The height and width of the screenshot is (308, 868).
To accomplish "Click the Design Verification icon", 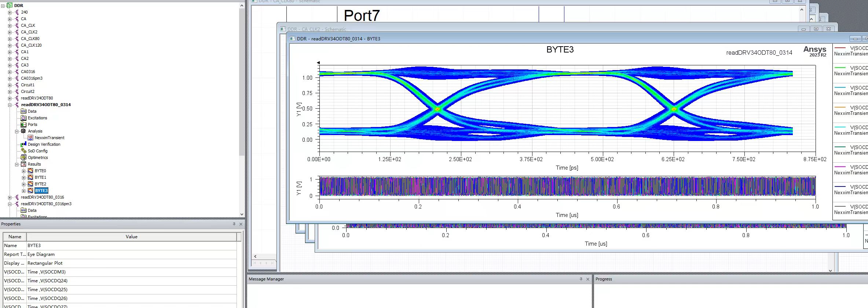I will [x=23, y=144].
